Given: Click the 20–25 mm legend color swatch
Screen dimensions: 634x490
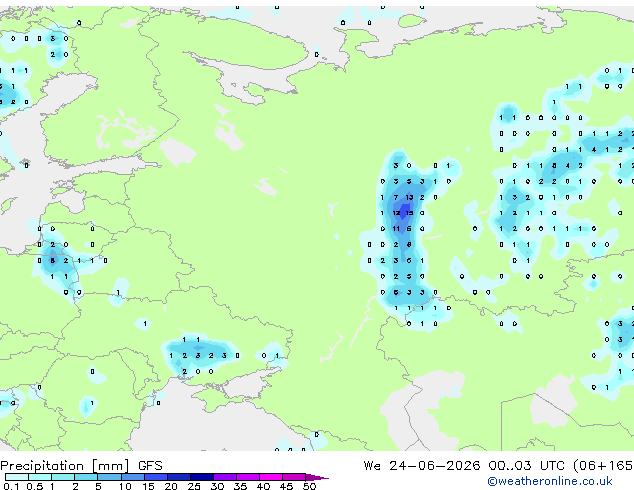Looking at the screenshot, I should 179,477.
